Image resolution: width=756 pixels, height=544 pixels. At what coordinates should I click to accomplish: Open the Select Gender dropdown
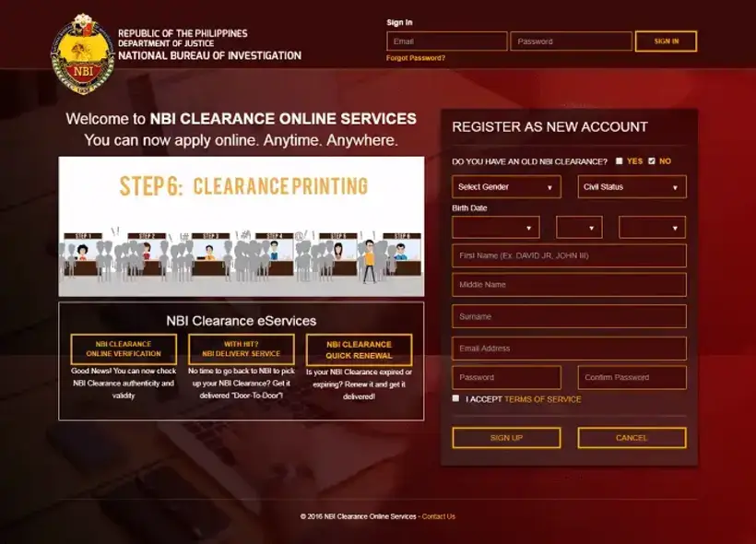click(x=506, y=186)
